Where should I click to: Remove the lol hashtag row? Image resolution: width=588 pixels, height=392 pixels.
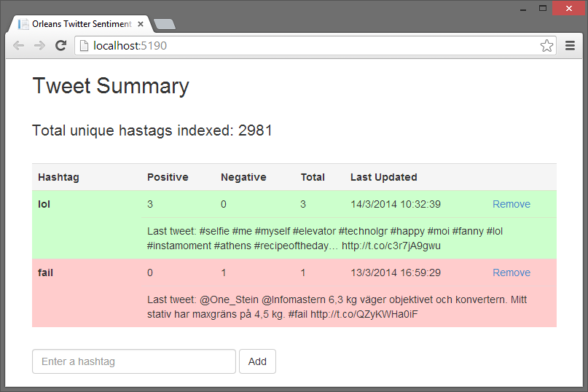[511, 204]
